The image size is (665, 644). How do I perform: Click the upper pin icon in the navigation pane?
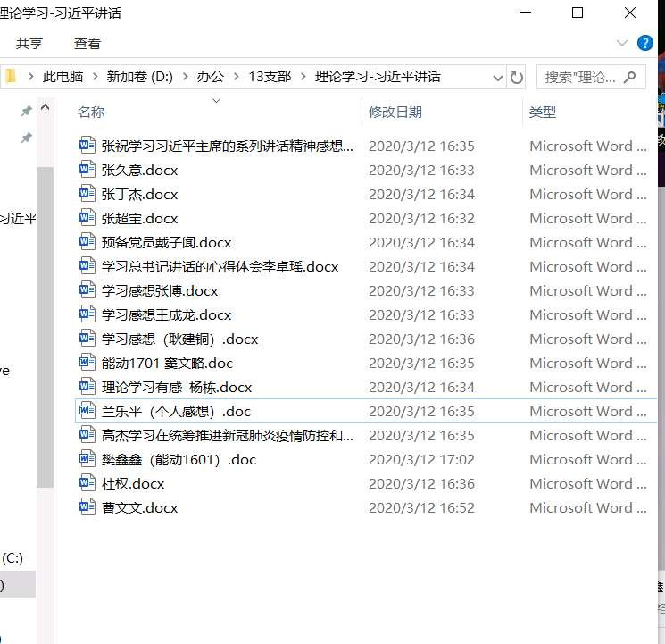27,111
